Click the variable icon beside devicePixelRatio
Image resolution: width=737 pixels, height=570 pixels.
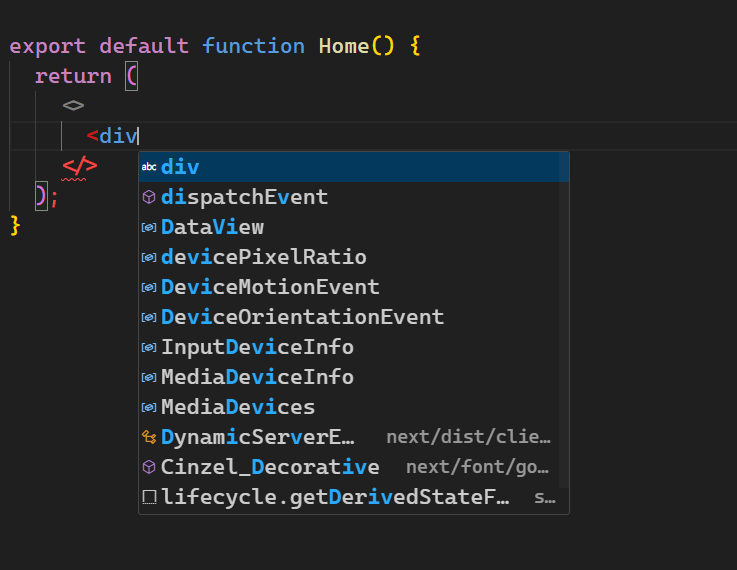point(149,258)
